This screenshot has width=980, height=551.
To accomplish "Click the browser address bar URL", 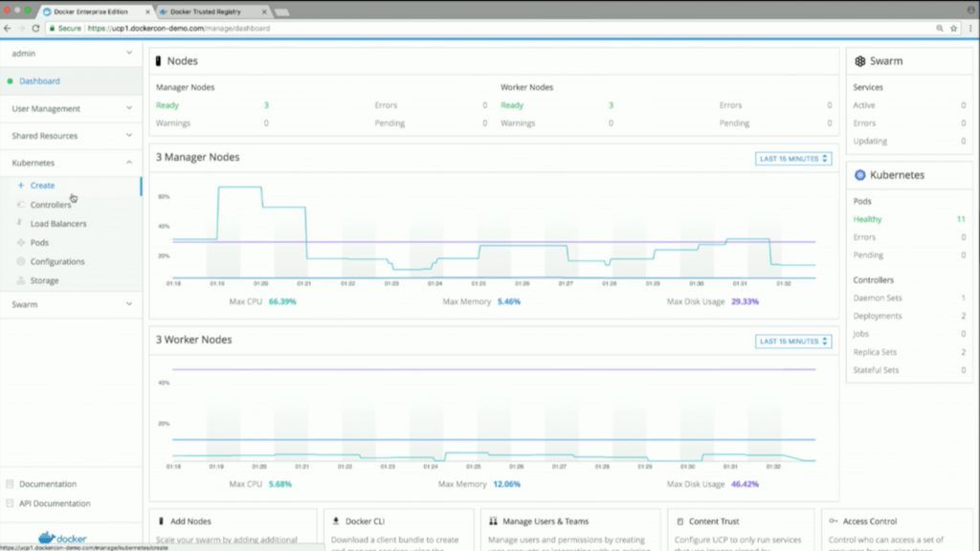I will click(x=179, y=28).
